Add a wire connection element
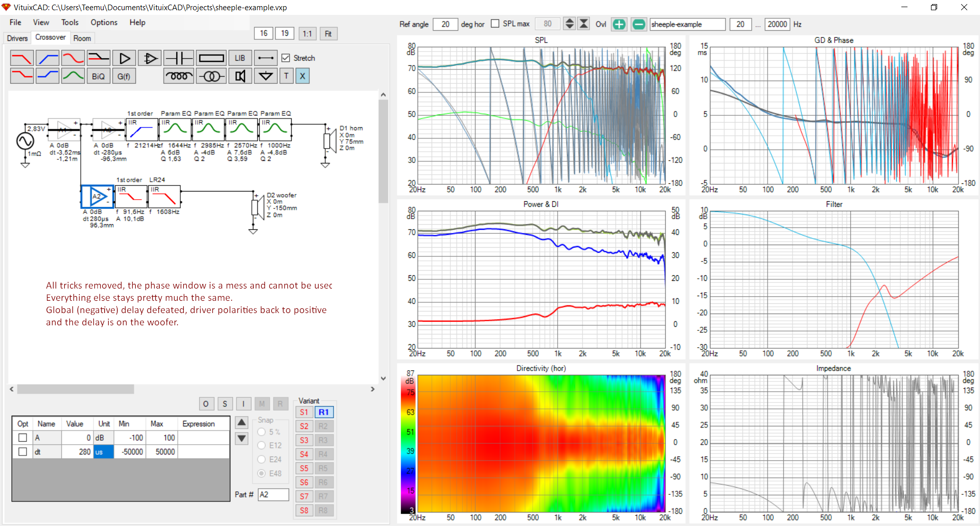Viewport: 980px width, 526px height. point(266,58)
